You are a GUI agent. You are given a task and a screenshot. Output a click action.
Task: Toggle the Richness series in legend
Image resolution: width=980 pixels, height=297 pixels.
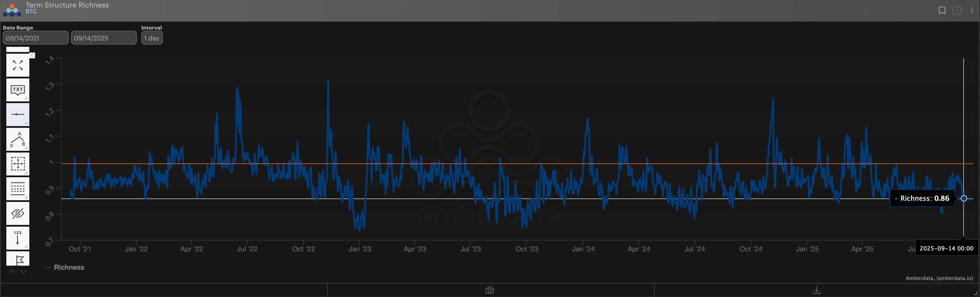(x=65, y=267)
